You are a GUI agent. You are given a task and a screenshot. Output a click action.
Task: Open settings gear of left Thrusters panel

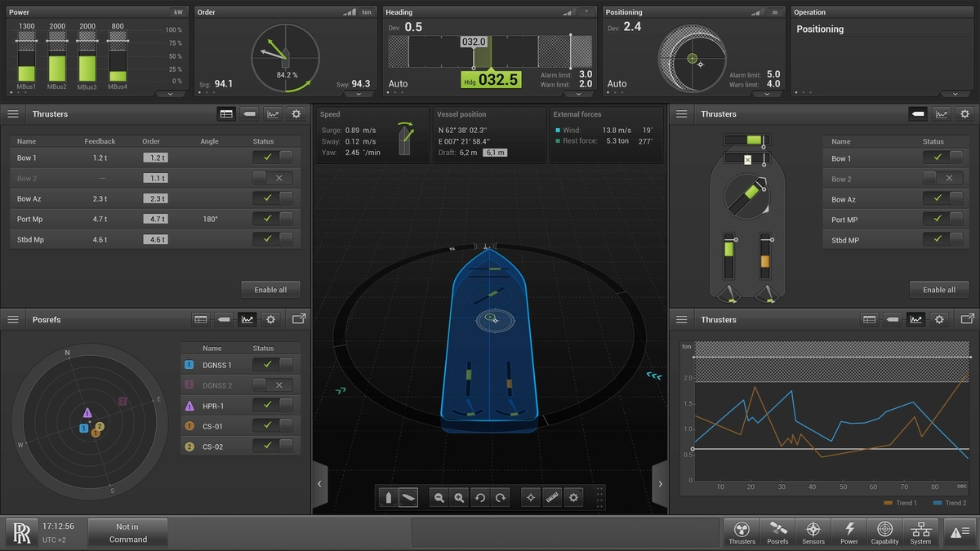pos(296,114)
